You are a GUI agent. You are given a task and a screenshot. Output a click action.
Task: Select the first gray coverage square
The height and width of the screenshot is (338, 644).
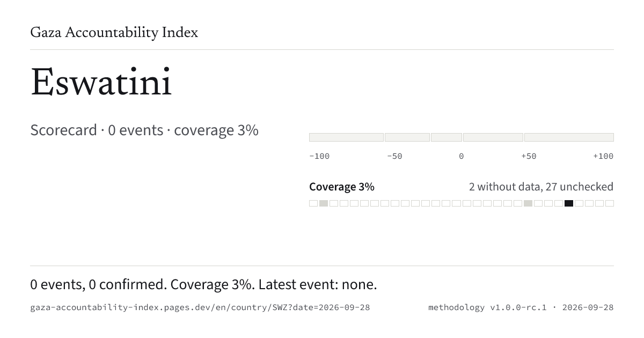[x=324, y=203]
